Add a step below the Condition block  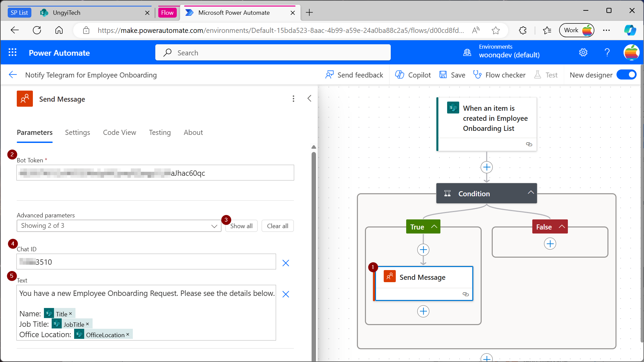(487, 358)
